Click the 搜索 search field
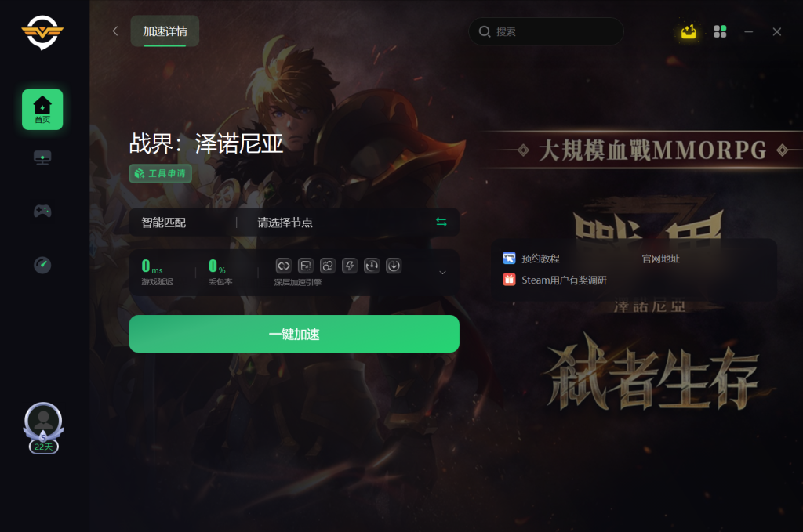 (x=546, y=31)
